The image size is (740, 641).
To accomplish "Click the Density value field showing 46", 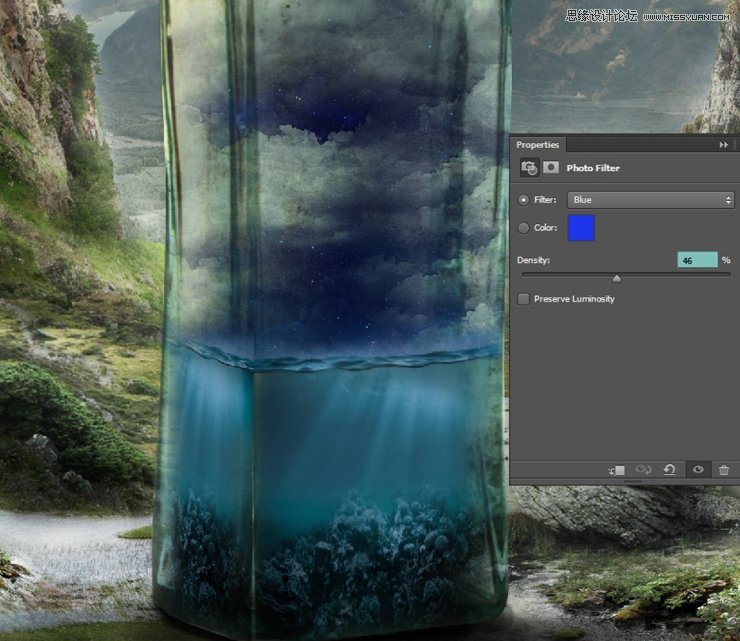I will point(697,260).
